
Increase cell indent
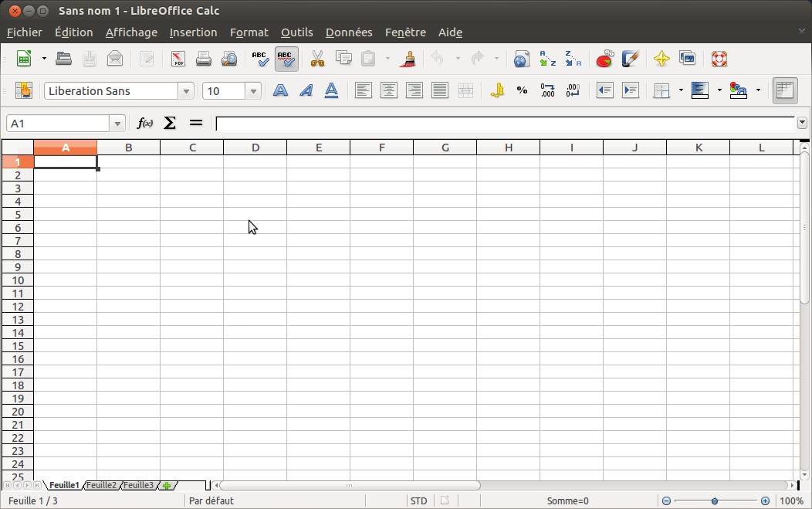tap(631, 90)
